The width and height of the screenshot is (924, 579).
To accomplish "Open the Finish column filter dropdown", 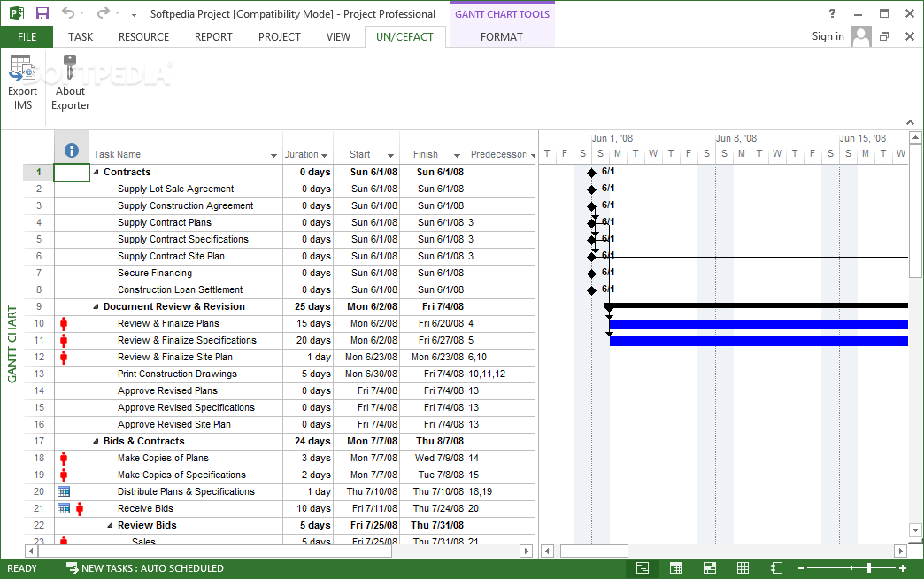I will pyautogui.click(x=457, y=155).
